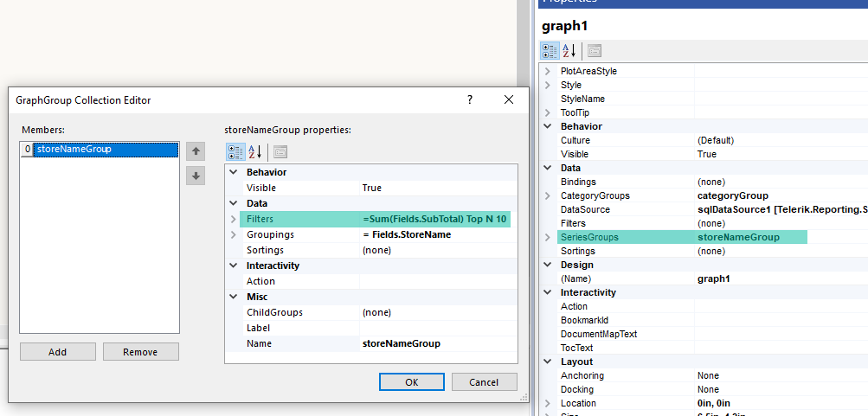Collapse Behavior category in Properties panel
The height and width of the screenshot is (416, 868).
(548, 126)
